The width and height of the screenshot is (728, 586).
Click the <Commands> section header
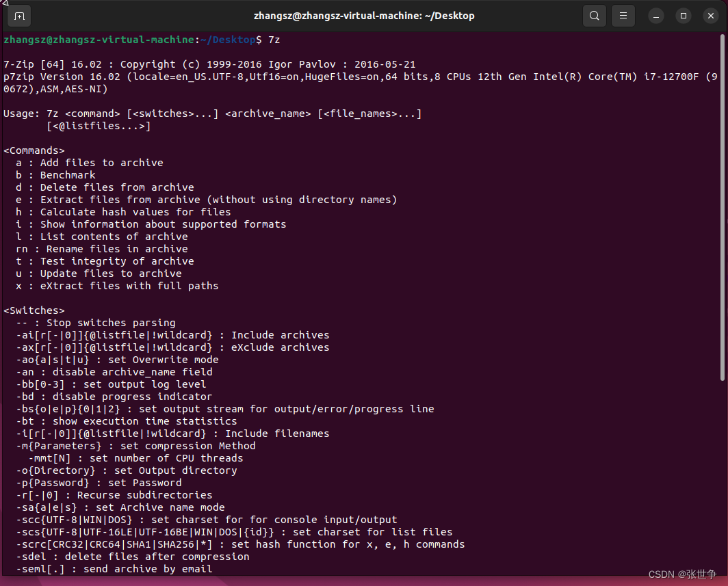(34, 150)
